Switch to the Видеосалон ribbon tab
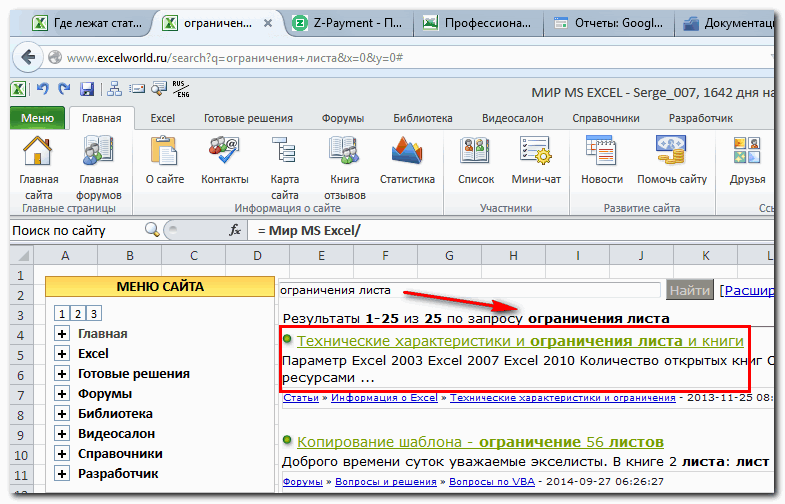 point(512,119)
